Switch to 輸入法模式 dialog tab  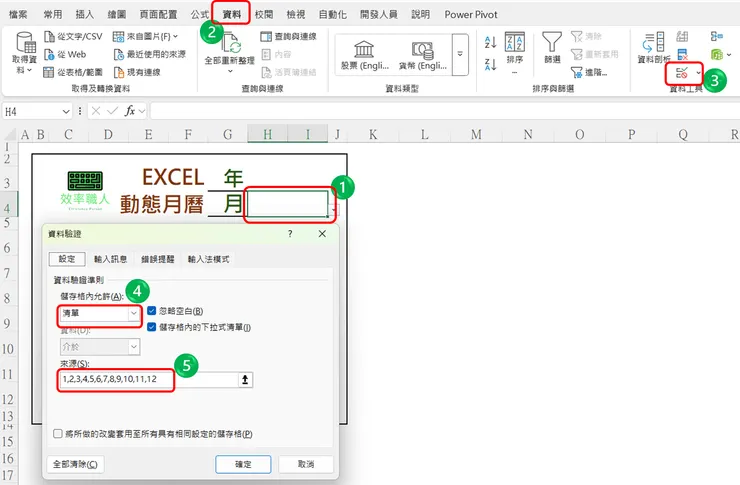pos(209,259)
